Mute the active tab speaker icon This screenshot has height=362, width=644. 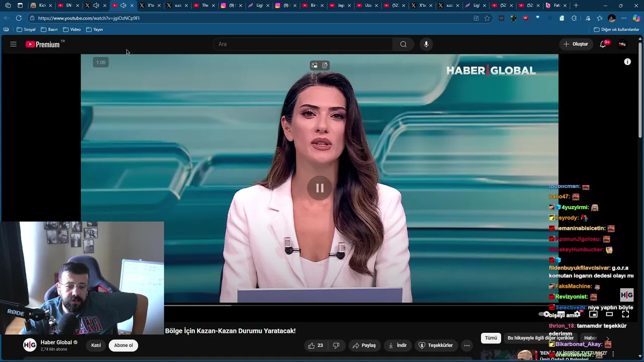(x=123, y=6)
